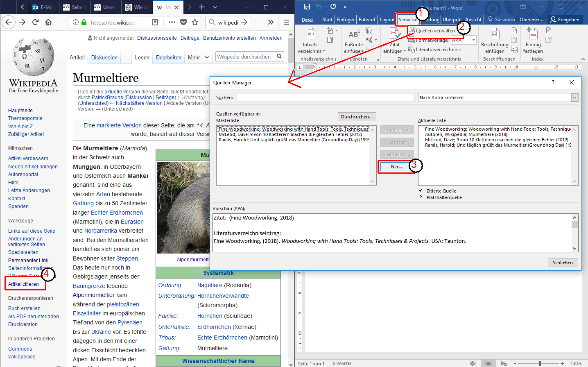588x367 pixels.
Task: Zoom out with minus in Word status bar
Action: pyautogui.click(x=515, y=363)
